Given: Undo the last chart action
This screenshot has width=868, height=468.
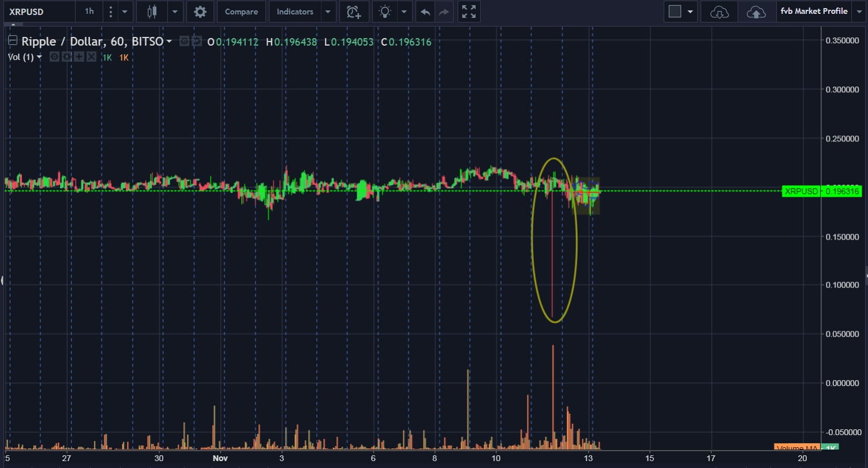Looking at the screenshot, I should 425,12.
